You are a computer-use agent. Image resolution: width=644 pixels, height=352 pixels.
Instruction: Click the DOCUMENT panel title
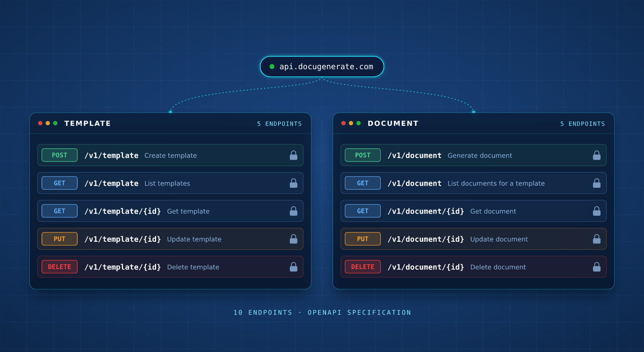pyautogui.click(x=393, y=124)
